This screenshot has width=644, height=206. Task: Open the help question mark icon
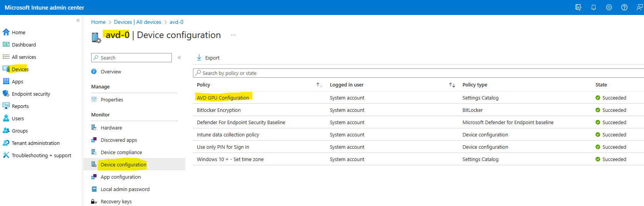[624, 7]
